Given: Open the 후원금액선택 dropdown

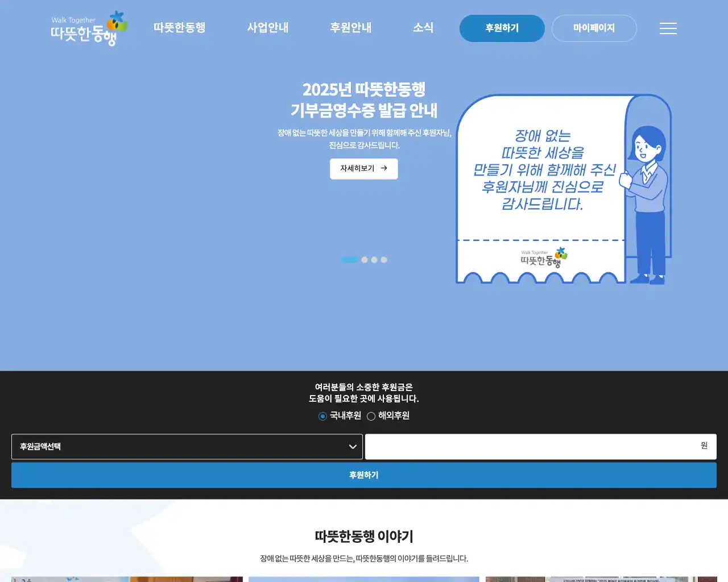Looking at the screenshot, I should [x=187, y=446].
